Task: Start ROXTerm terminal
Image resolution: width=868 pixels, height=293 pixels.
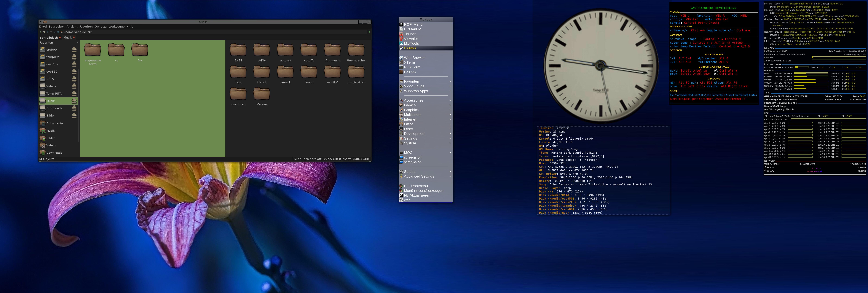Action: click(x=426, y=67)
